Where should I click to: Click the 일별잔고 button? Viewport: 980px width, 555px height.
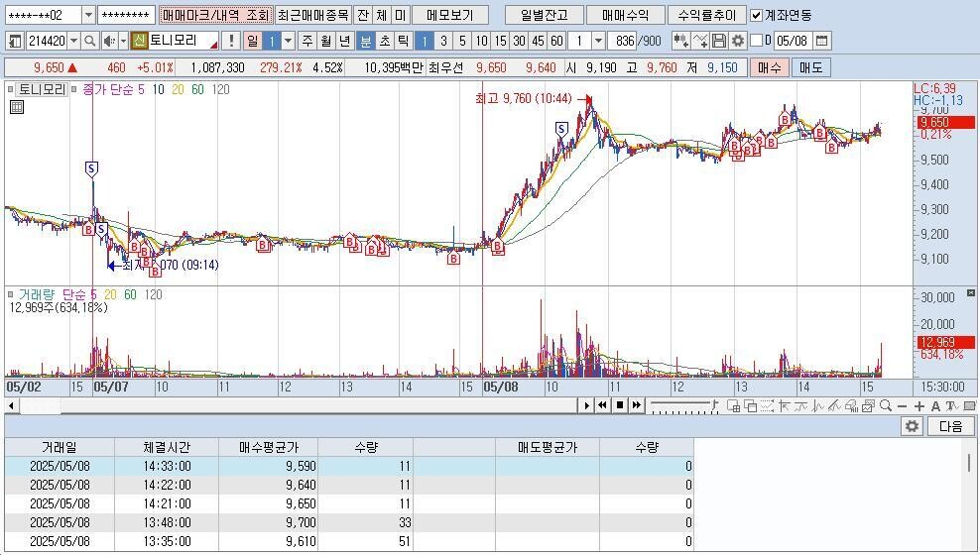[x=545, y=15]
